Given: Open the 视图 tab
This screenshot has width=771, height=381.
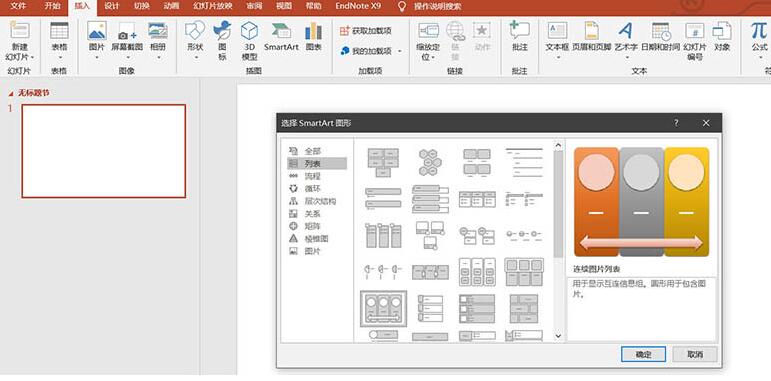Looking at the screenshot, I should coord(284,6).
